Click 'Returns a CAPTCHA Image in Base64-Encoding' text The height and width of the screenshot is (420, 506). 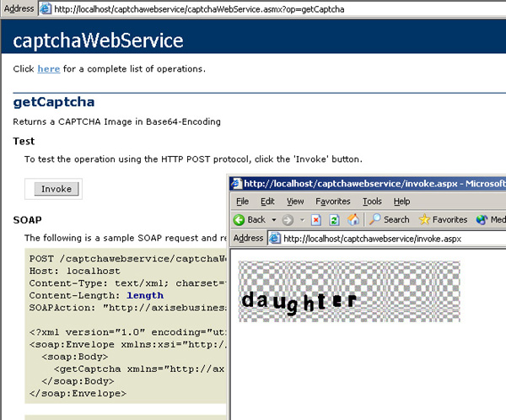point(117,121)
